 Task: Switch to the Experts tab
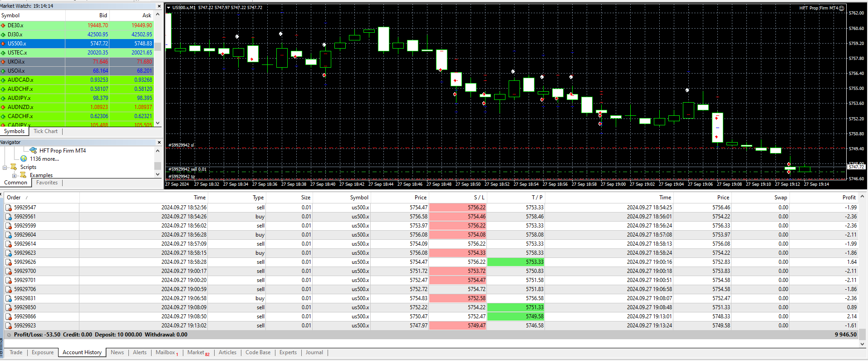coord(288,352)
